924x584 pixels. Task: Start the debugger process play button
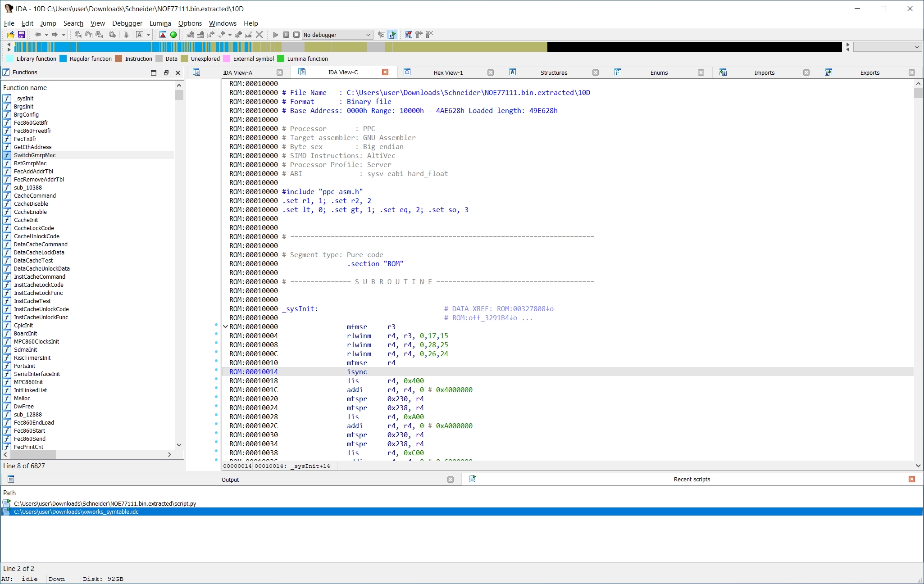276,35
